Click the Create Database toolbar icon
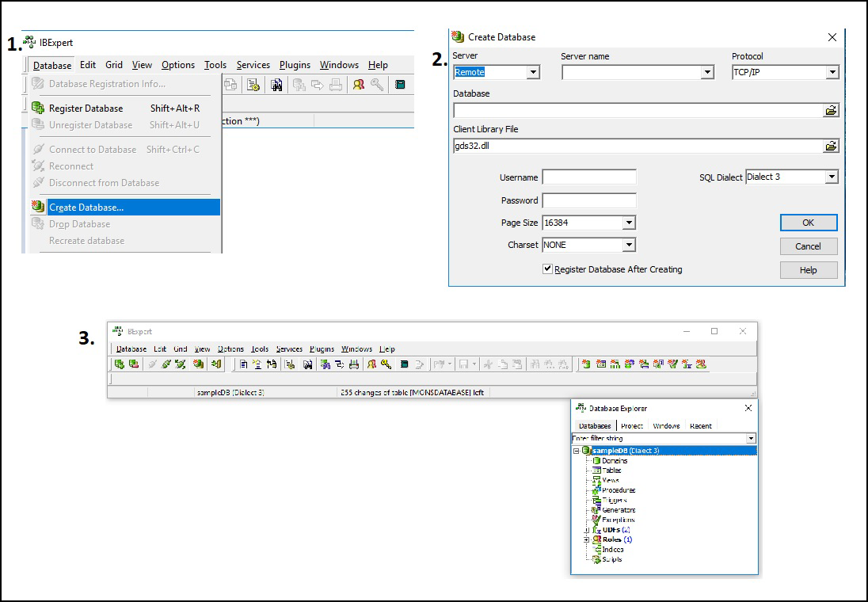The height and width of the screenshot is (602, 868). point(197,364)
